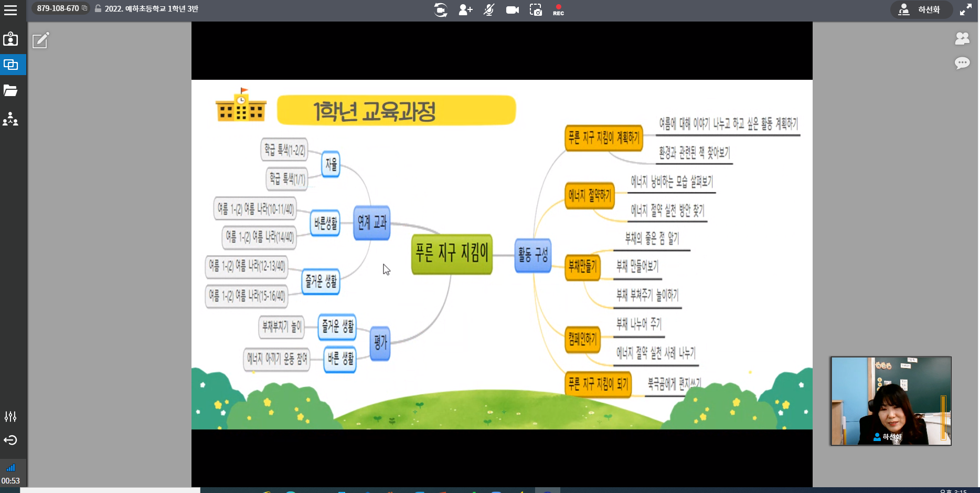Click 환경과 관련된 책 찾아보기 text
This screenshot has width=980, height=493.
tap(694, 153)
